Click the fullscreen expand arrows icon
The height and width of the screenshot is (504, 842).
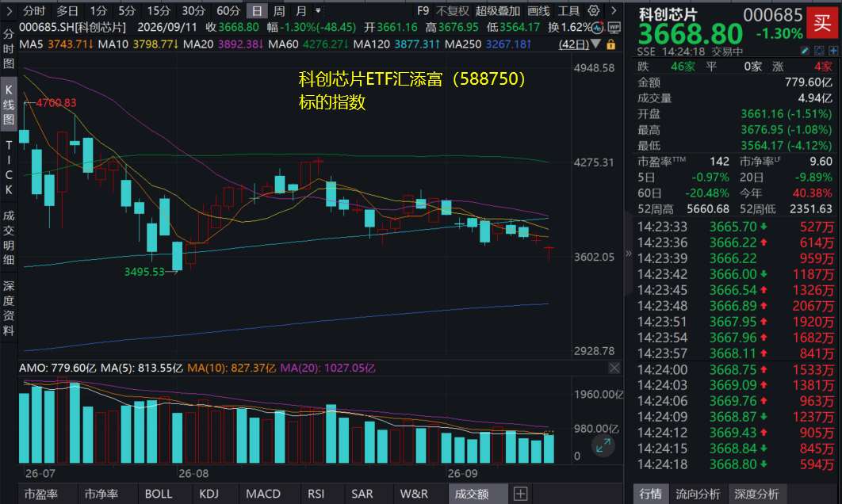603,445
